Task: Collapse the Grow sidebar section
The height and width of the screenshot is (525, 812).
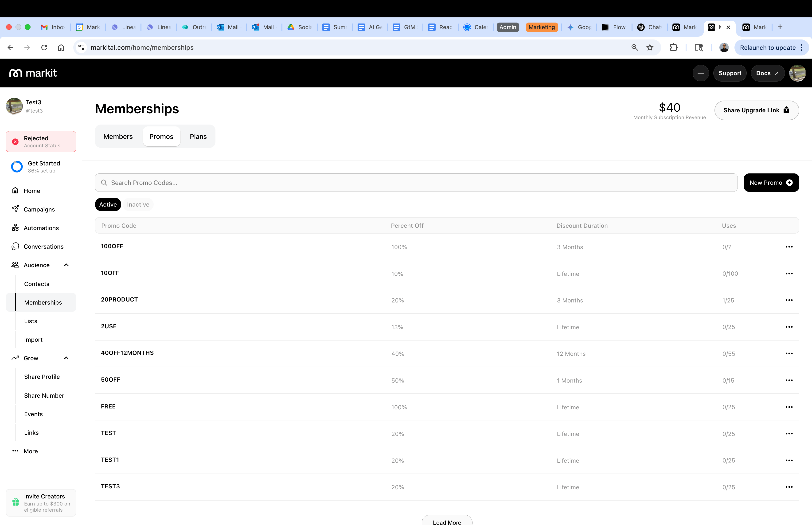Action: click(x=66, y=358)
